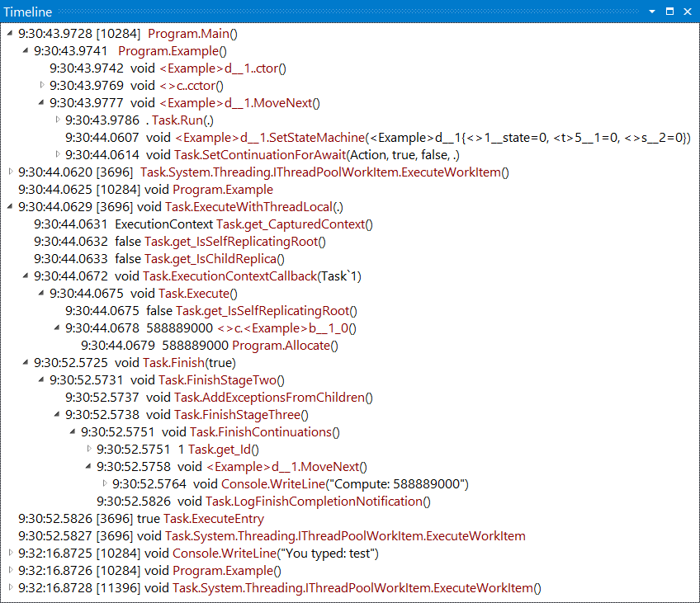Select the Task.LogFinishCompletionNotification() row

[x=318, y=501]
